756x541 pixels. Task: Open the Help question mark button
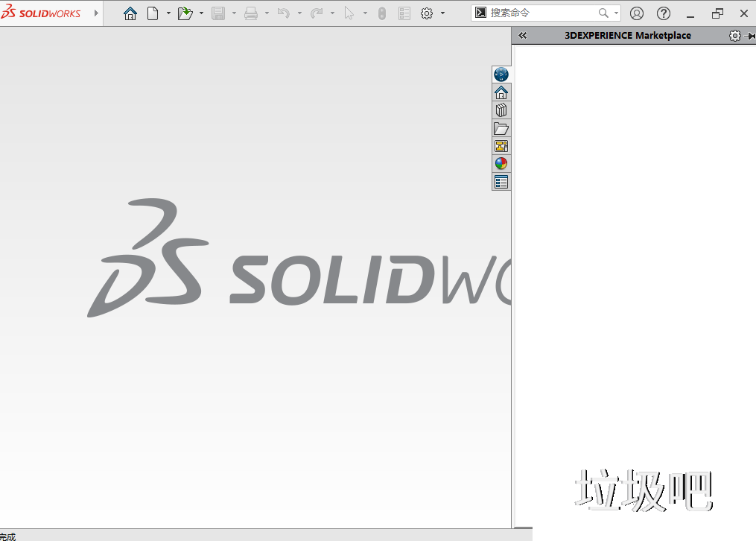click(664, 13)
